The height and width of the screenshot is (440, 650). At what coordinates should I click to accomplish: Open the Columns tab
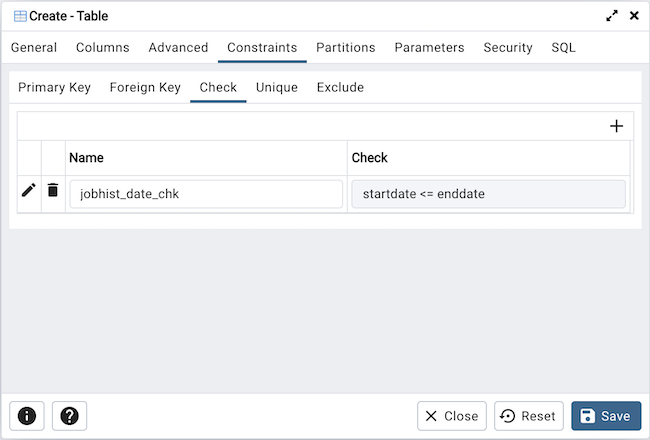click(102, 47)
